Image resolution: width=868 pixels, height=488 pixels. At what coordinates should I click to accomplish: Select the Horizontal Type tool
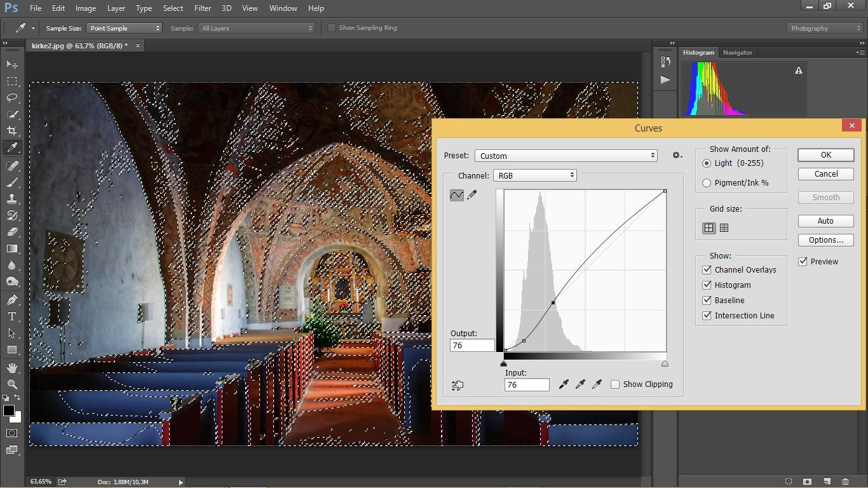click(x=12, y=316)
